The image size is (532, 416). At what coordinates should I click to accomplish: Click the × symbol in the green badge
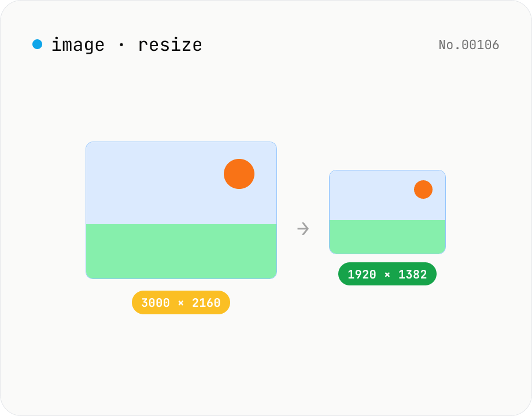[387, 274]
